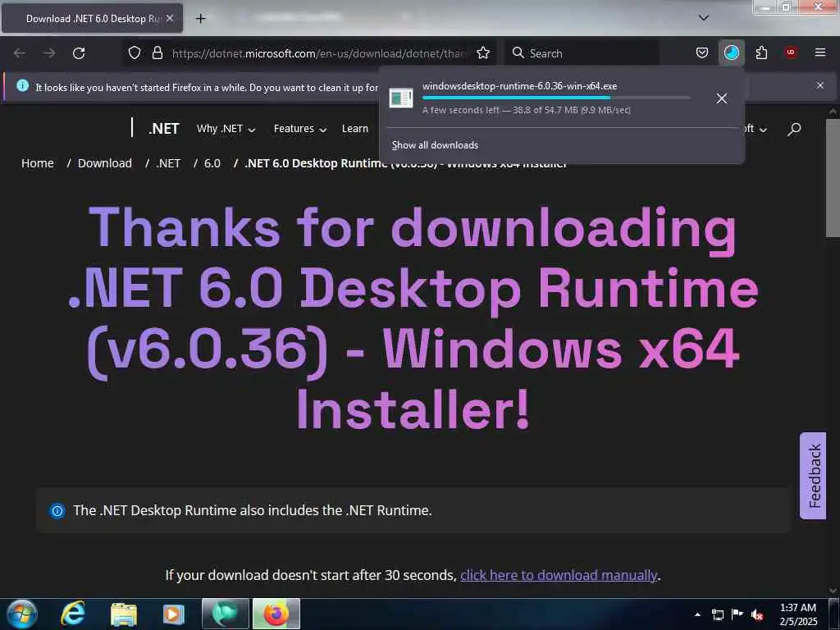
Task: Click the downloading exe file icon
Action: pos(400,98)
